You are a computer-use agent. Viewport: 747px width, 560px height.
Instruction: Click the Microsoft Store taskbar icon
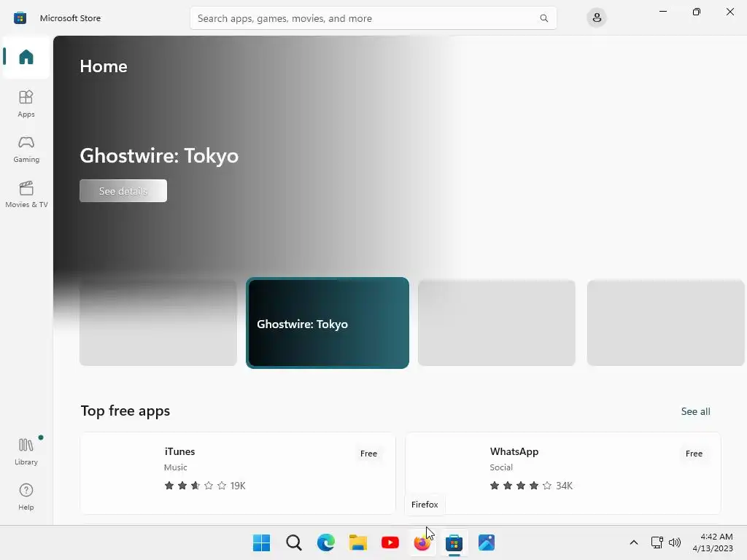tap(454, 542)
